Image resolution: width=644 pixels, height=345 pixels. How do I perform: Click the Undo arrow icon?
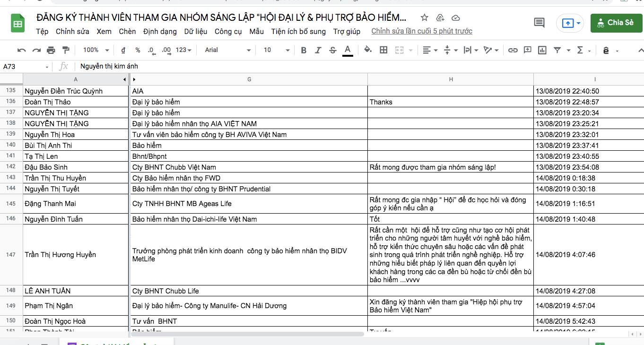tap(22, 50)
